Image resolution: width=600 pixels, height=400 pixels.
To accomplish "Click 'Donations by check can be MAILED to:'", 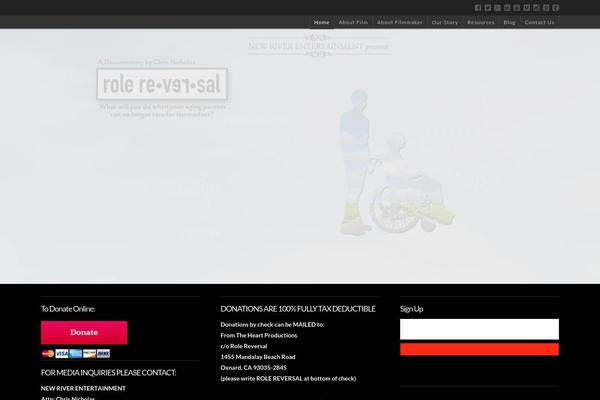I will 272,325.
